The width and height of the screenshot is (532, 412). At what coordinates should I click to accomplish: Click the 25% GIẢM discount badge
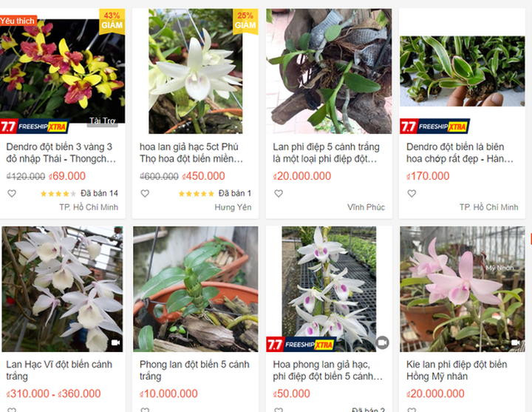245,21
